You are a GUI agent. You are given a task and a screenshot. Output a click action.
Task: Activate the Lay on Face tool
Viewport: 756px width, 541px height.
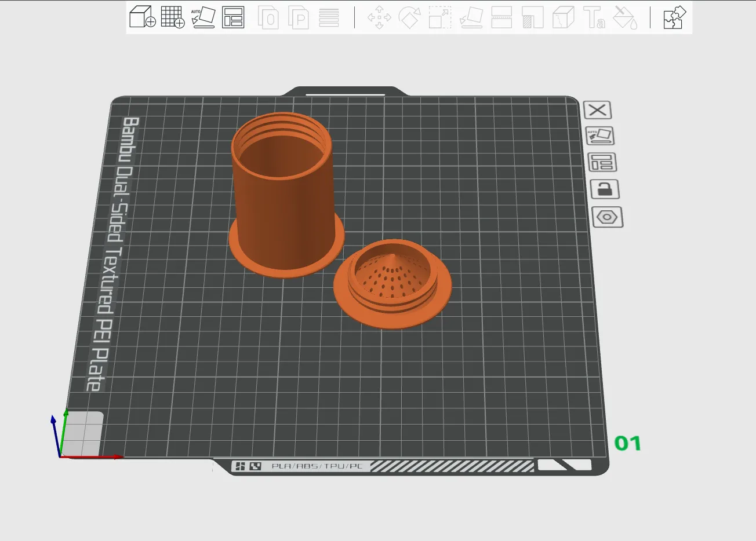(471, 17)
